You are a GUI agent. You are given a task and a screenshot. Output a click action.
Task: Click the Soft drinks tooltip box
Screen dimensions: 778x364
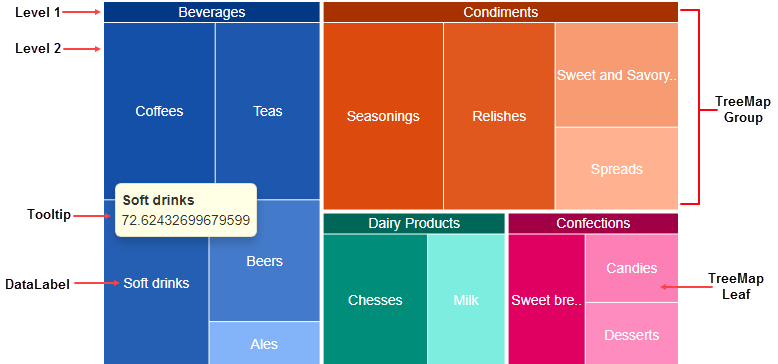pos(186,210)
